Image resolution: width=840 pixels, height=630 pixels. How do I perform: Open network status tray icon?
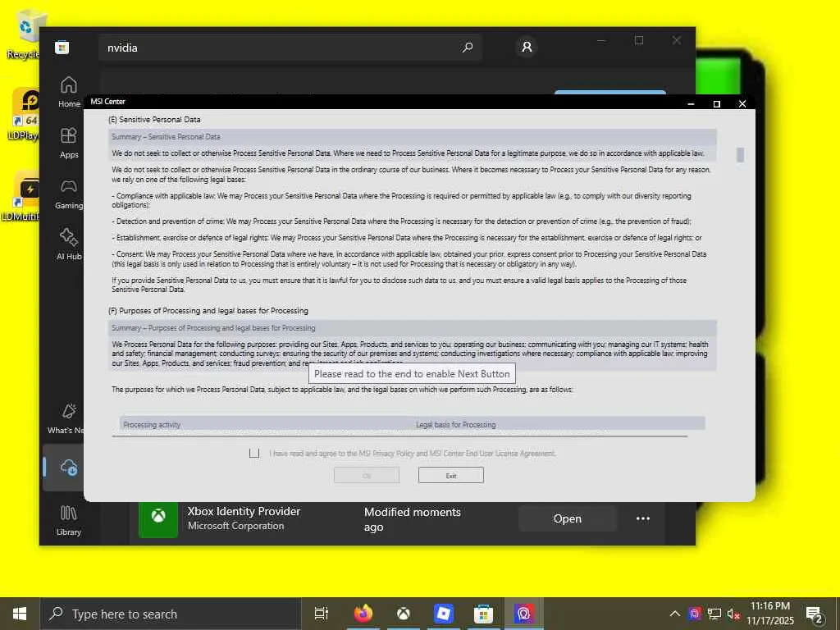click(x=714, y=614)
